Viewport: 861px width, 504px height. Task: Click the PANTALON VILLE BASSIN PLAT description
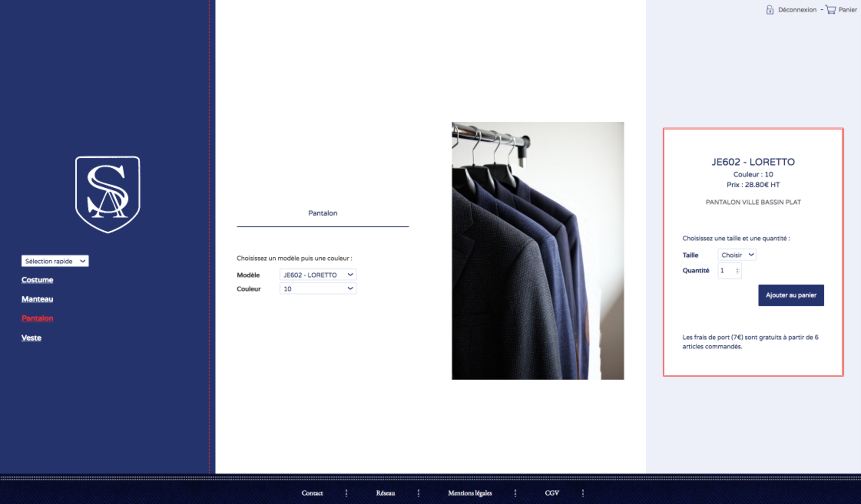pos(753,202)
